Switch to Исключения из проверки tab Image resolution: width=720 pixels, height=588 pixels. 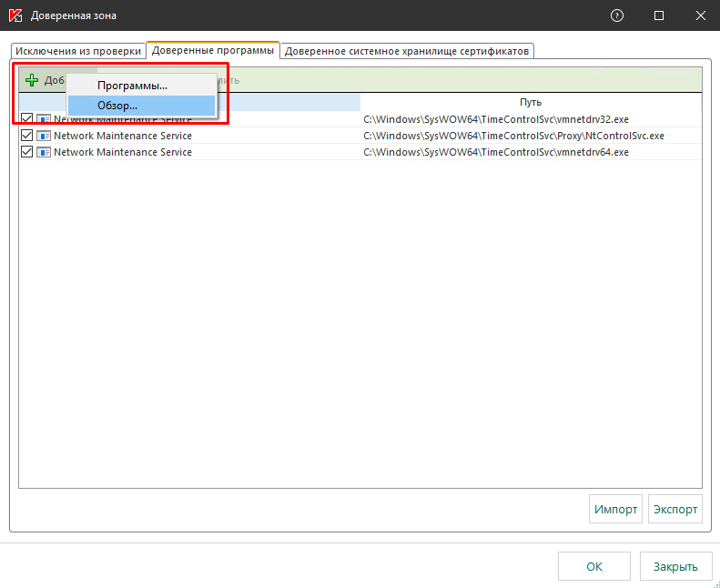click(78, 51)
